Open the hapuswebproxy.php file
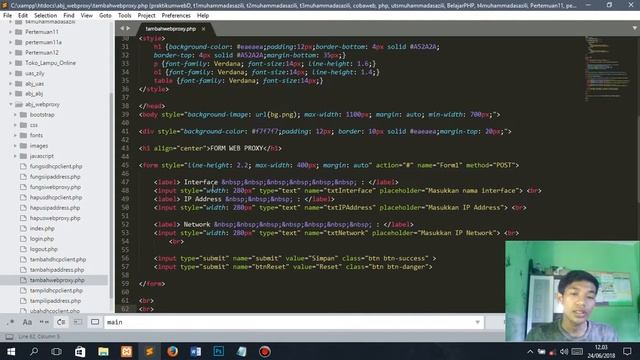This screenshot has height=360, width=640. click(55, 218)
